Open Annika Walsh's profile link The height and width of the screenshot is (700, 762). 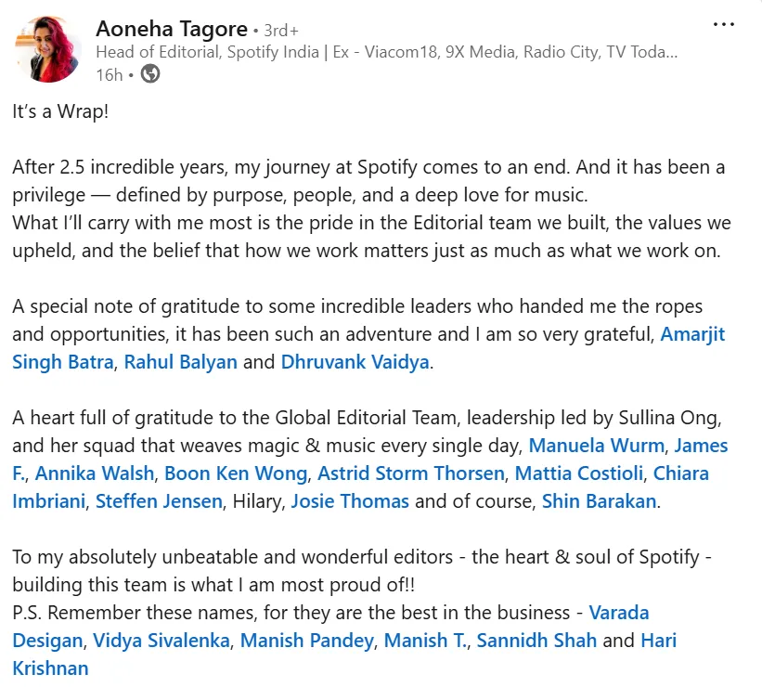click(x=95, y=473)
